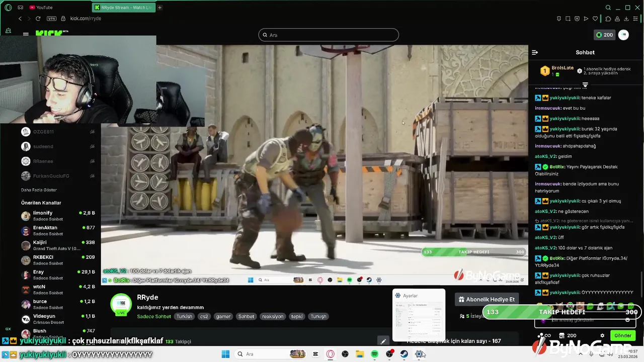The width and height of the screenshot is (644, 362).
Task: Open the Eray recommended channel
Action: tap(58, 275)
